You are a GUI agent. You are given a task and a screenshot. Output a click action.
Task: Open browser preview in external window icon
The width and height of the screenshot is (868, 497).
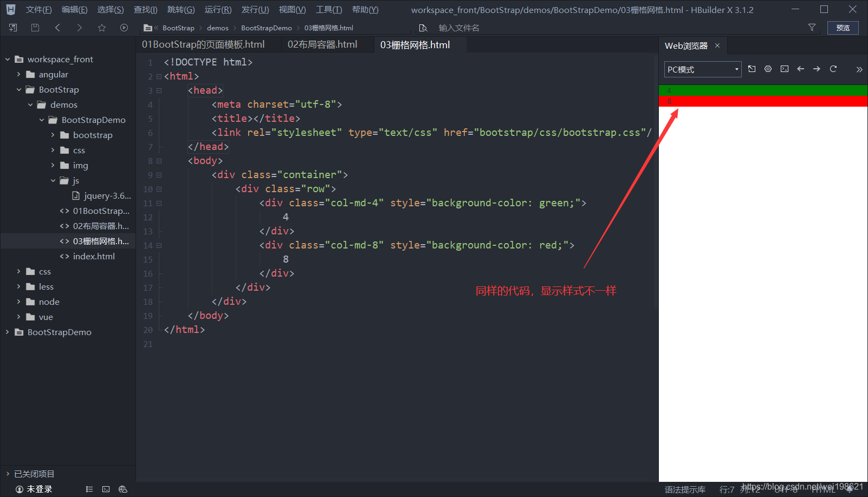coord(752,69)
